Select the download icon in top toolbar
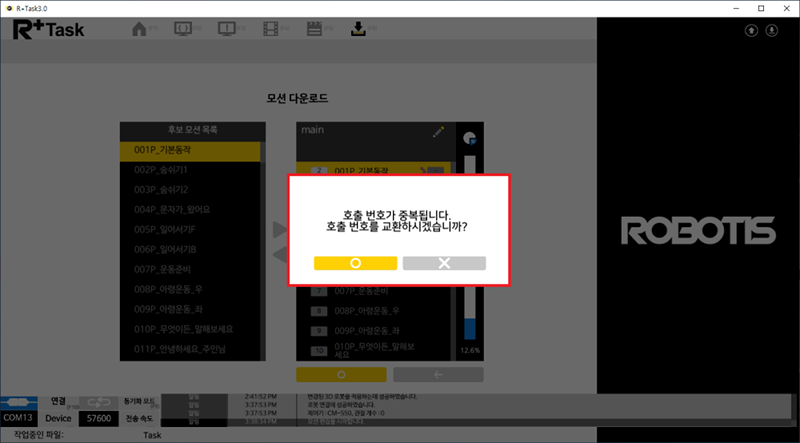Screen dimensions: 800x443 (x=357, y=28)
